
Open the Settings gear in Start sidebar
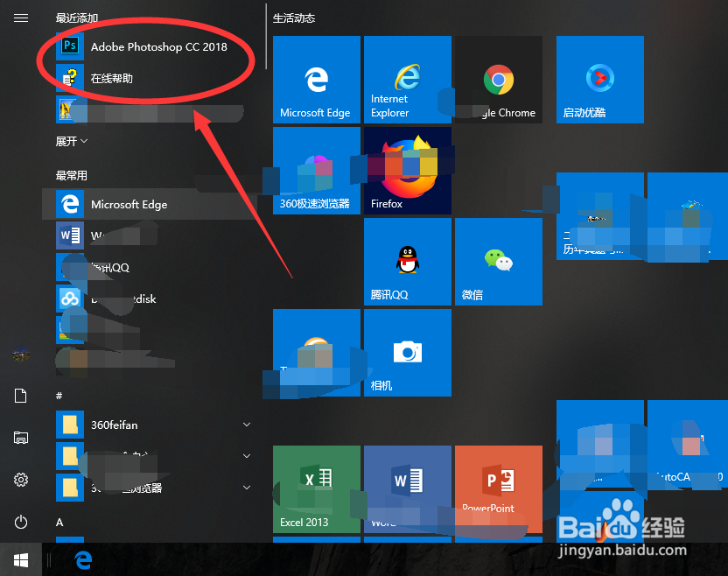(21, 480)
